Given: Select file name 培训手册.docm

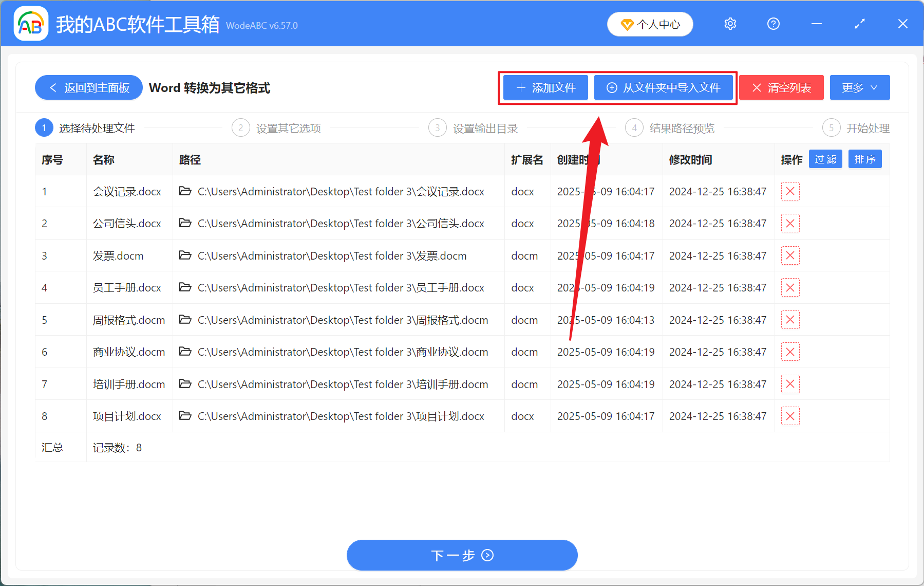Looking at the screenshot, I should coord(129,384).
